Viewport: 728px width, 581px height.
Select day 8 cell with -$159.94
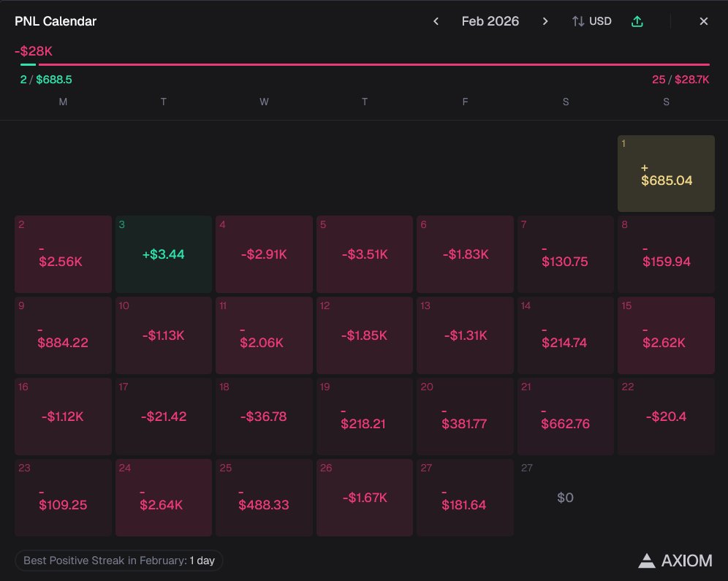click(666, 254)
